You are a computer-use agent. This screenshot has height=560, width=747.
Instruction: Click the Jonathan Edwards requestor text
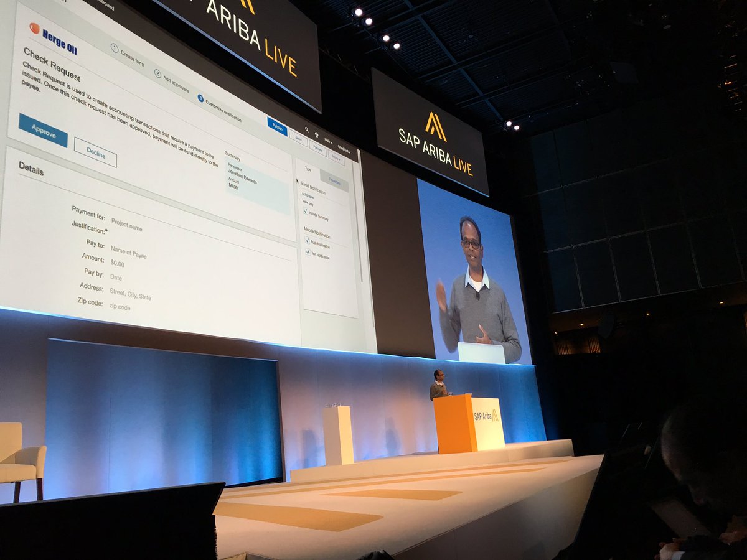coord(242,177)
